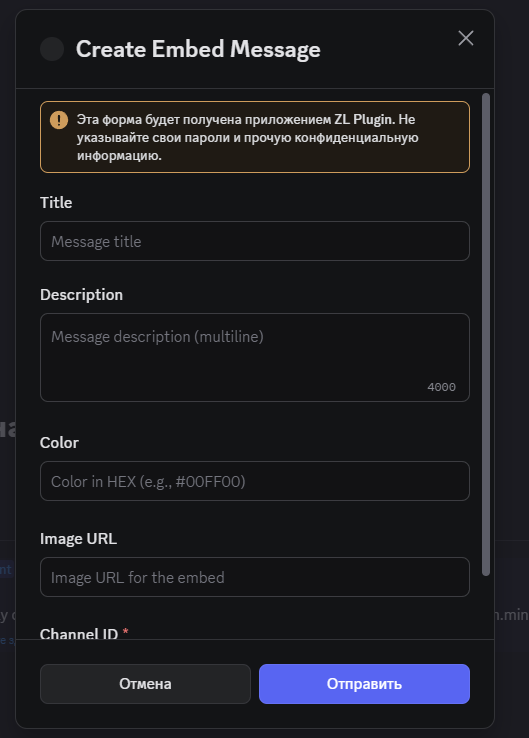Focus the Color in HEX input field
This screenshot has height=738, width=529.
(255, 481)
